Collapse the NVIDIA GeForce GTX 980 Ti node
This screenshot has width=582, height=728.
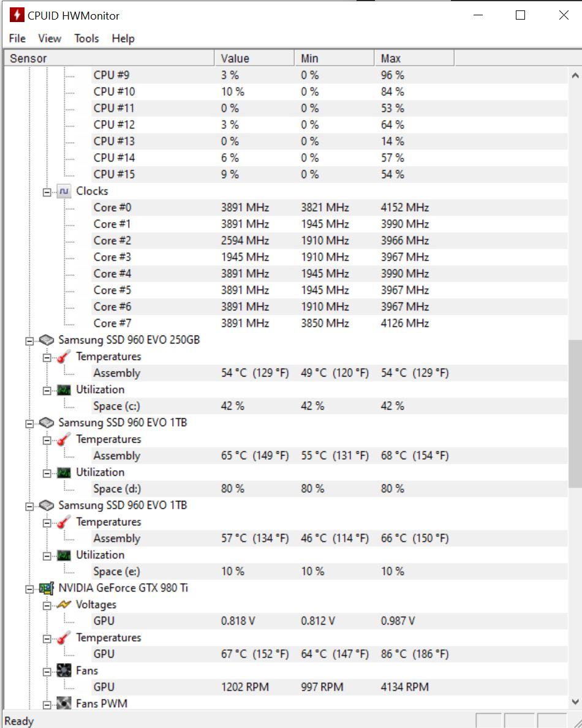pos(29,589)
